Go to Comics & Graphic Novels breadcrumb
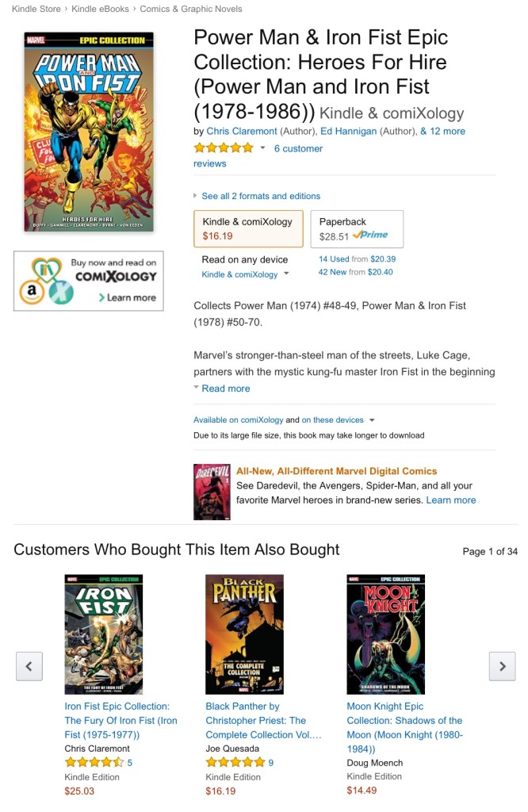Viewport: 528px width, 812px height. (x=191, y=9)
